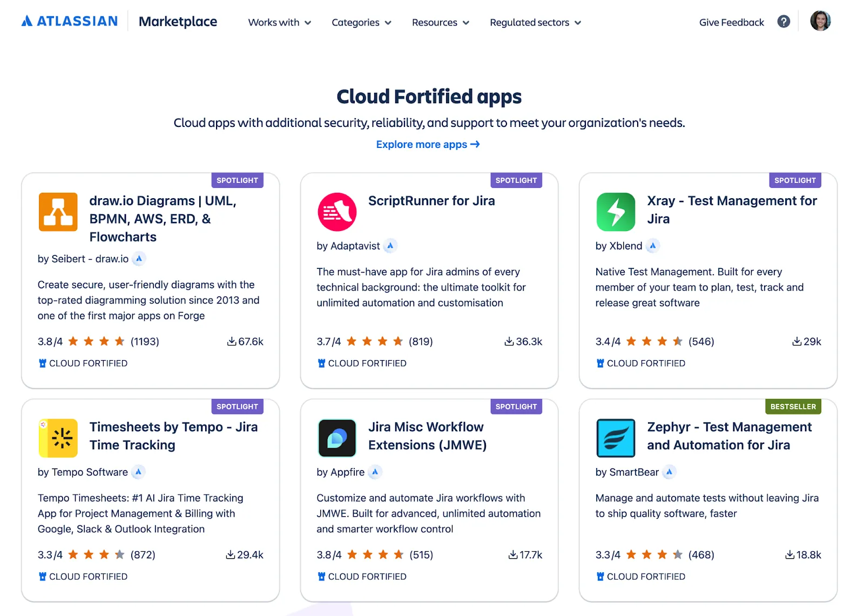Expand the Categories dropdown
864x616 pixels.
[361, 23]
